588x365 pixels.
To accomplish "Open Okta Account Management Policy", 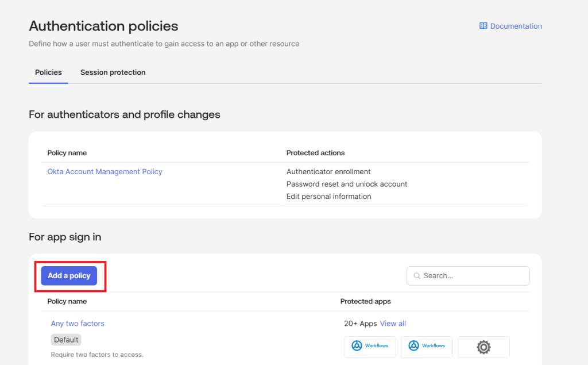I will (105, 171).
